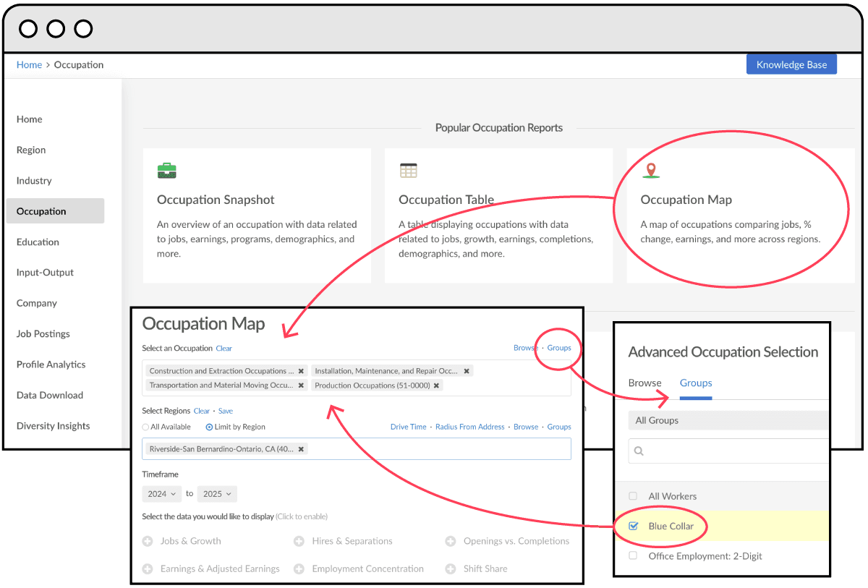Open the 2024 start year dropdown

click(161, 494)
